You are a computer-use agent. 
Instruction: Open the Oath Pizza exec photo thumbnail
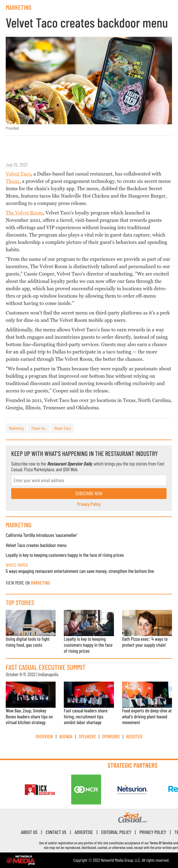click(x=147, y=623)
